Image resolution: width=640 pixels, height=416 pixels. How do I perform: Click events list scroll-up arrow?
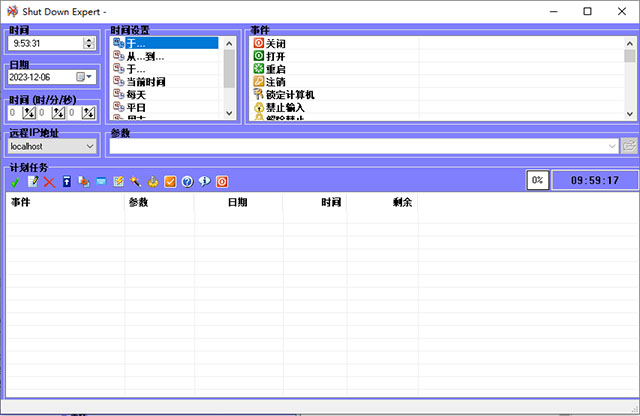[x=630, y=43]
